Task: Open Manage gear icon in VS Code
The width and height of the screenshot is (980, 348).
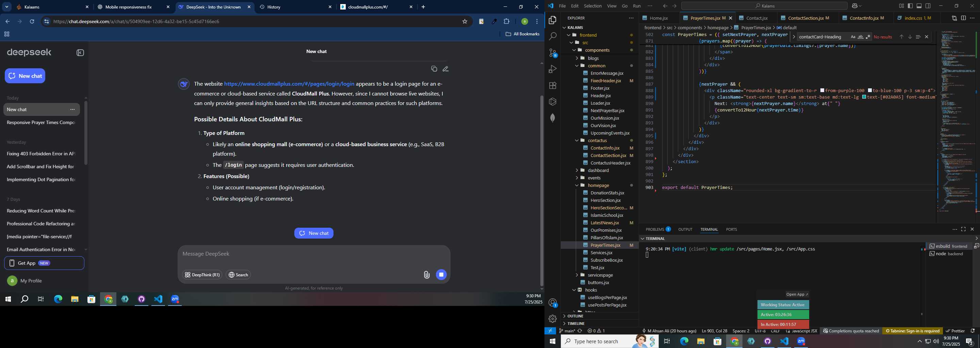Action: (x=552, y=319)
